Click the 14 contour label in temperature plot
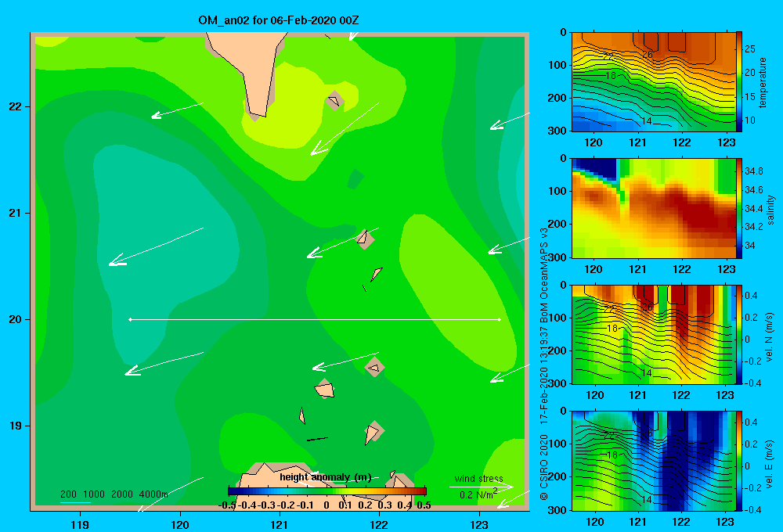Image resolution: width=783 pixels, height=532 pixels. click(x=646, y=121)
